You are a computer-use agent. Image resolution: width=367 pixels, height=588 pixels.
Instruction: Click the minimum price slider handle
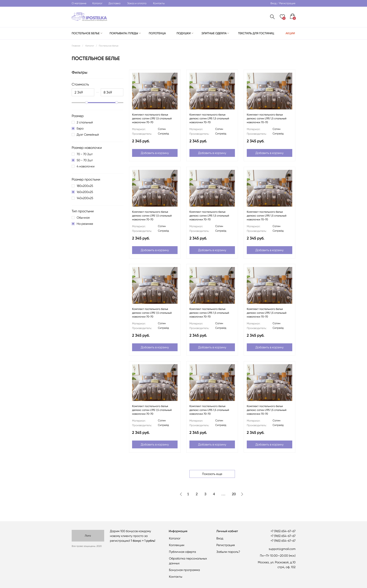(87, 103)
